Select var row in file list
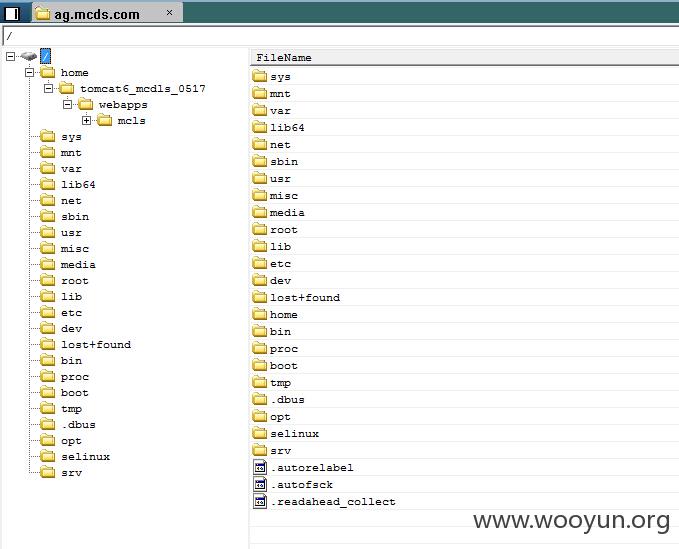 point(464,110)
